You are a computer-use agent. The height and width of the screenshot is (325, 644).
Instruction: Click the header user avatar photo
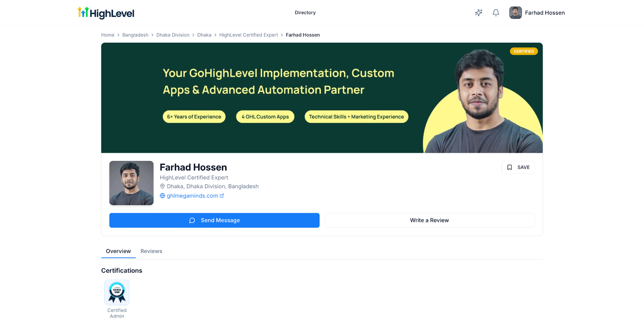516,13
